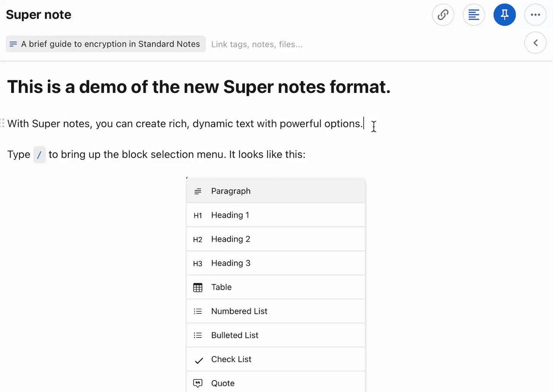This screenshot has height=392, width=553.
Task: Collapse linked items with the chevron button
Action: [535, 43]
